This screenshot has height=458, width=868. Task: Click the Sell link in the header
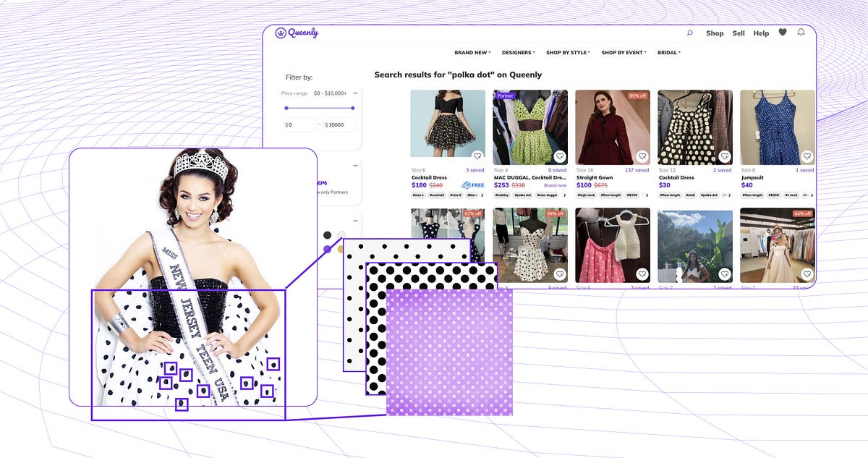739,33
